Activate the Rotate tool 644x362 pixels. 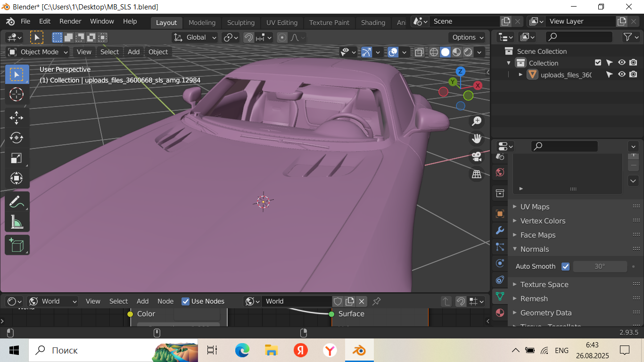click(x=17, y=138)
